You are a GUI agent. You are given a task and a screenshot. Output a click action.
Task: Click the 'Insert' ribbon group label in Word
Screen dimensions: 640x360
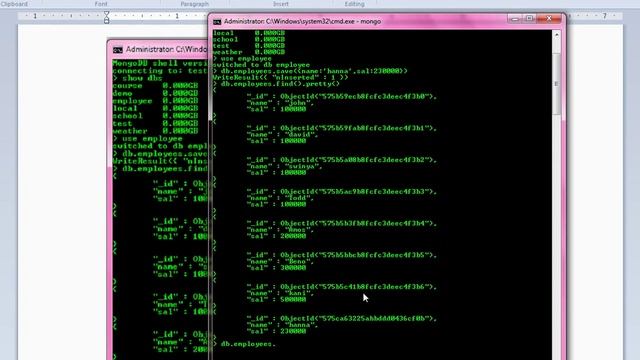[x=280, y=4]
